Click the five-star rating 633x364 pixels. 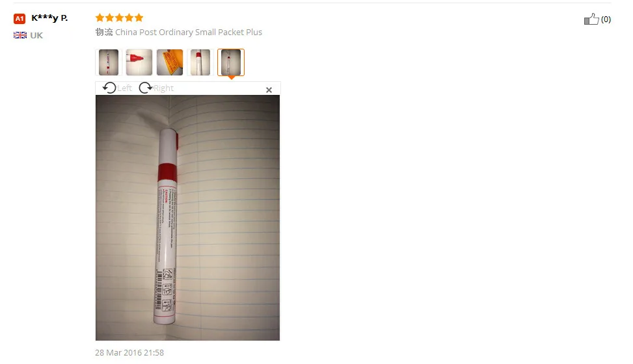tap(120, 18)
